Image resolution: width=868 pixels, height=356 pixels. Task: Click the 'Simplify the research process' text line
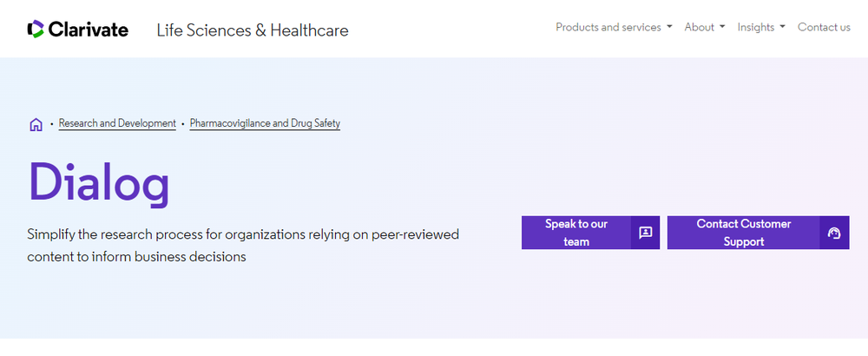[243, 234]
